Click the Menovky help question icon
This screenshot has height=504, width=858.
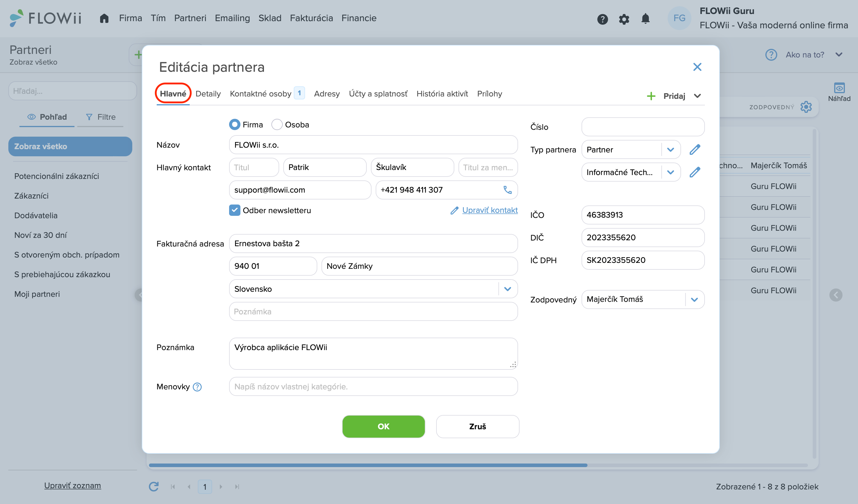(197, 387)
